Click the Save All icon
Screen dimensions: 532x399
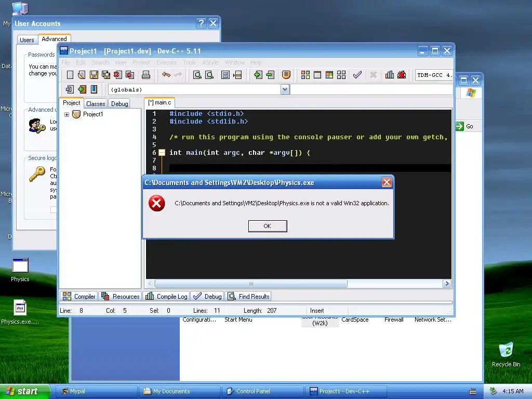(106, 75)
